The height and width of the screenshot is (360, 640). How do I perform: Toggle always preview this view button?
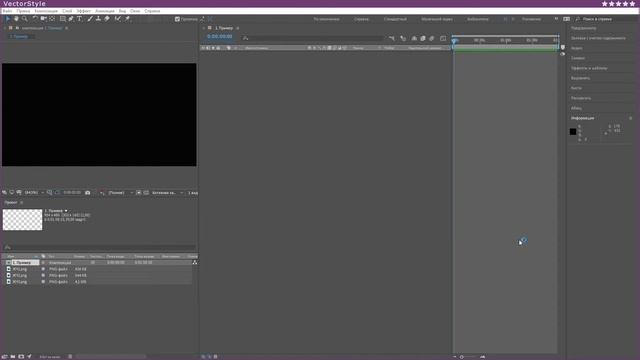click(x=4, y=193)
